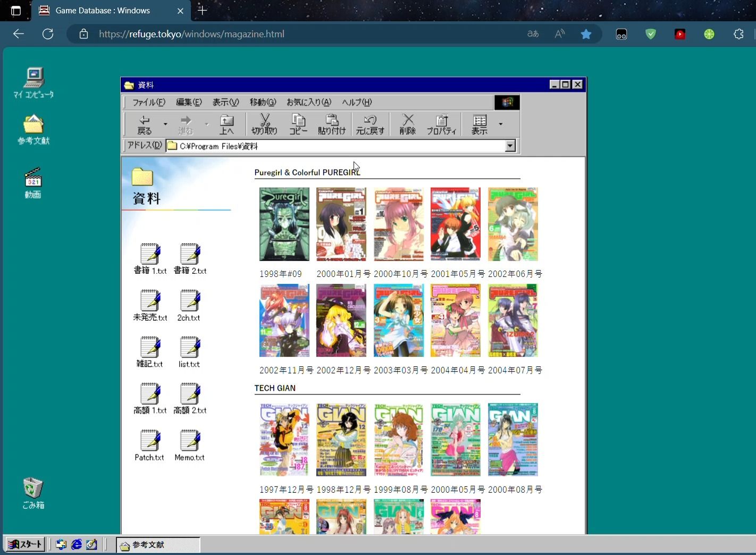This screenshot has width=756, height=555.
Task: Open the browser extensions puzzle icon
Action: point(738,34)
